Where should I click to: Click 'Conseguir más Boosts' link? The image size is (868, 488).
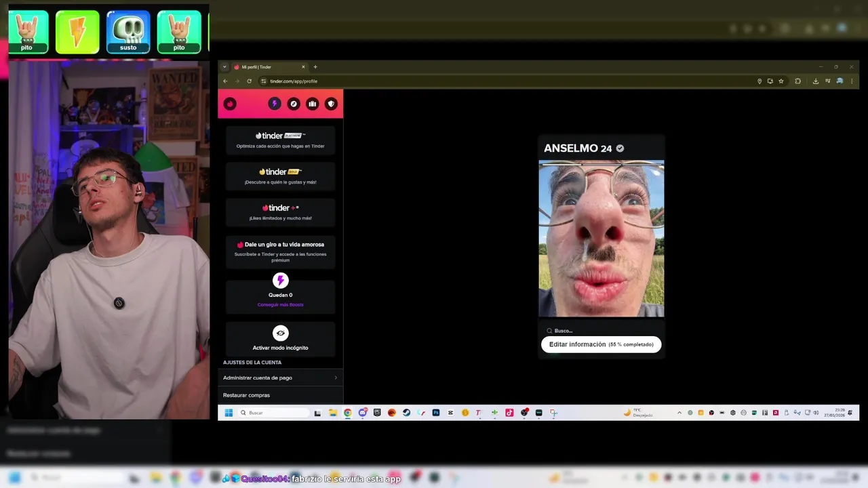(x=280, y=305)
